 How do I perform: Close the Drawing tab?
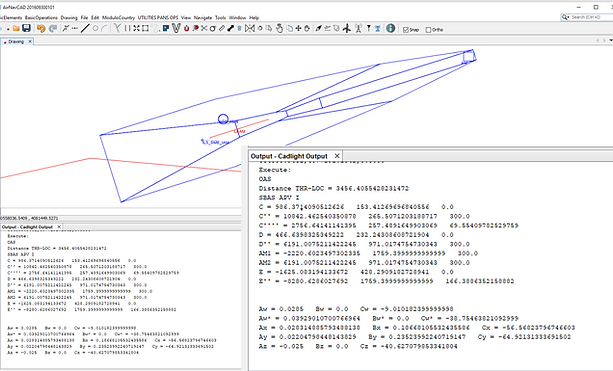30,41
